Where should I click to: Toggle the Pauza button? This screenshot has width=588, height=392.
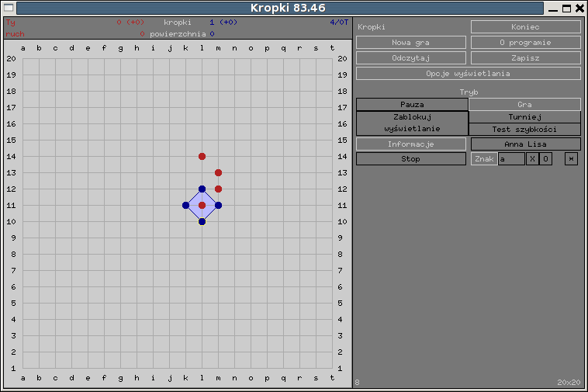click(x=412, y=104)
